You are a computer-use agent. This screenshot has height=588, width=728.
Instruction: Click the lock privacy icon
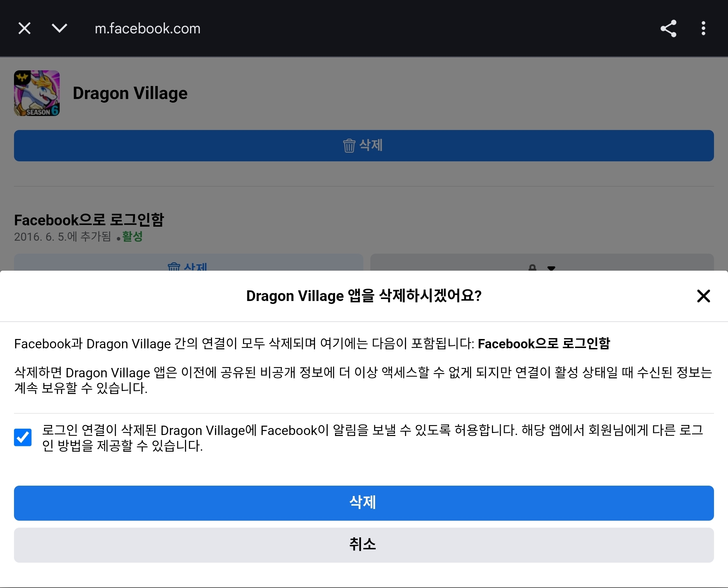[532, 268]
